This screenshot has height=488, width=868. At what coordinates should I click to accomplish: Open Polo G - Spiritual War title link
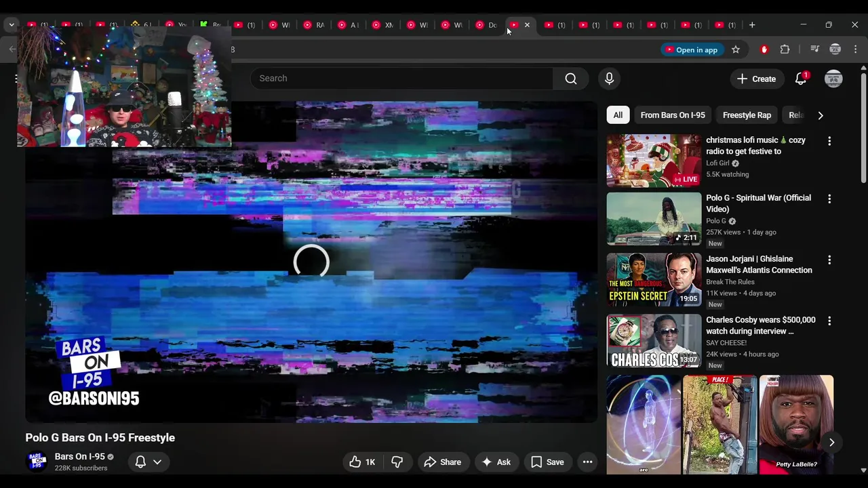pyautogui.click(x=758, y=203)
